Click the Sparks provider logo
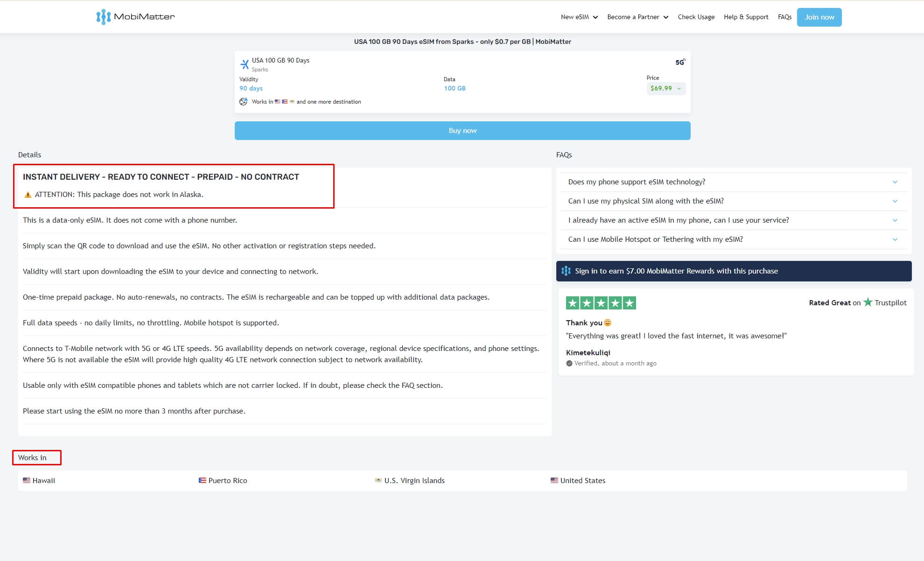 point(245,63)
